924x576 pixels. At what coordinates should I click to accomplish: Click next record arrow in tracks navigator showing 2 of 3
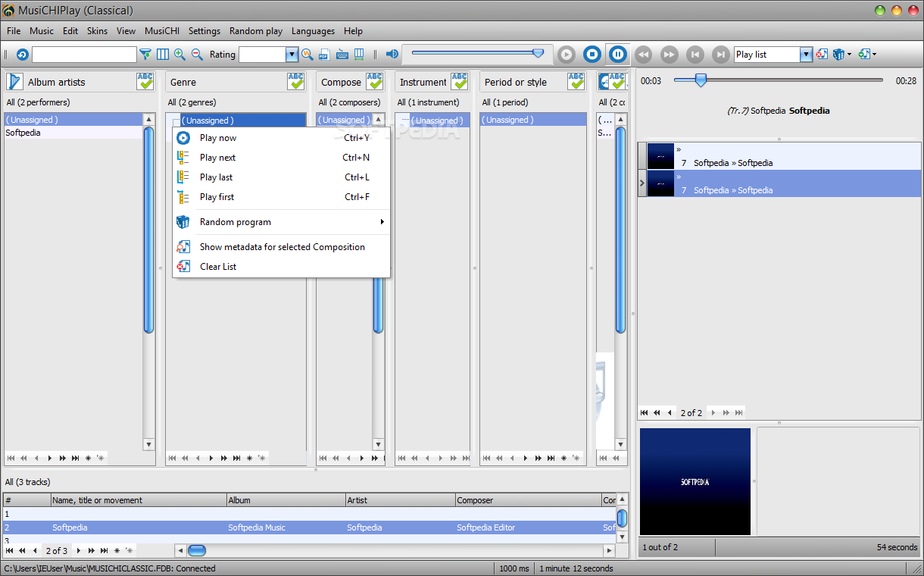78,551
